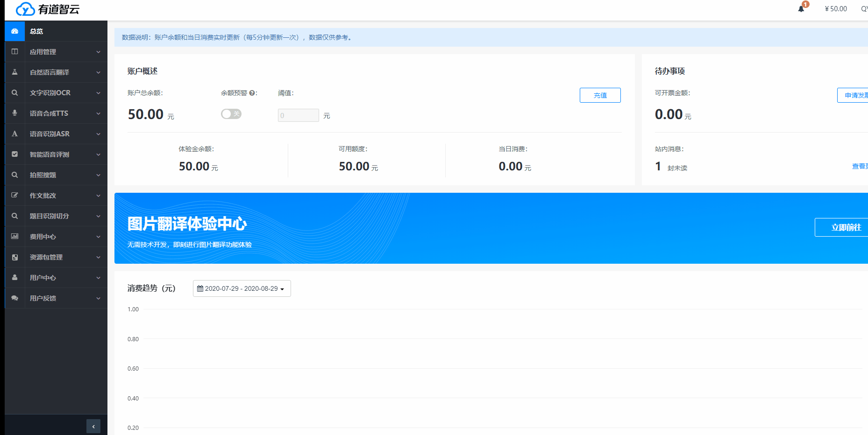Click the 申请发票 invoice button
This screenshot has width=868, height=435.
point(853,95)
